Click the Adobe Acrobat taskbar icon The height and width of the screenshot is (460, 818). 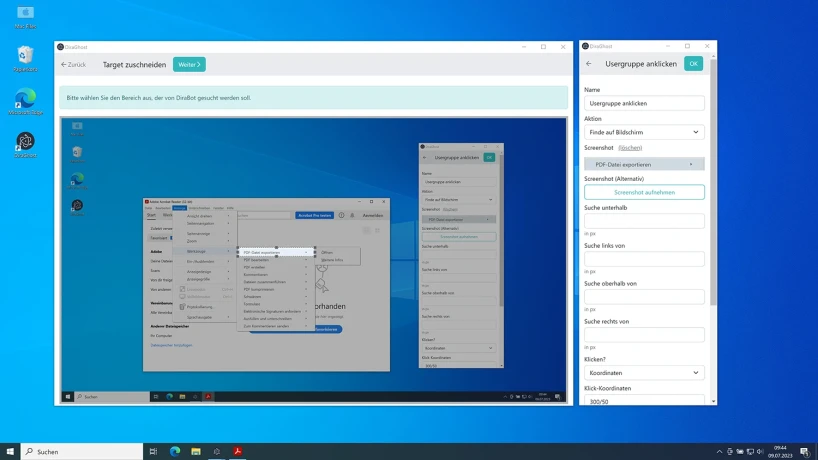[x=239, y=452]
